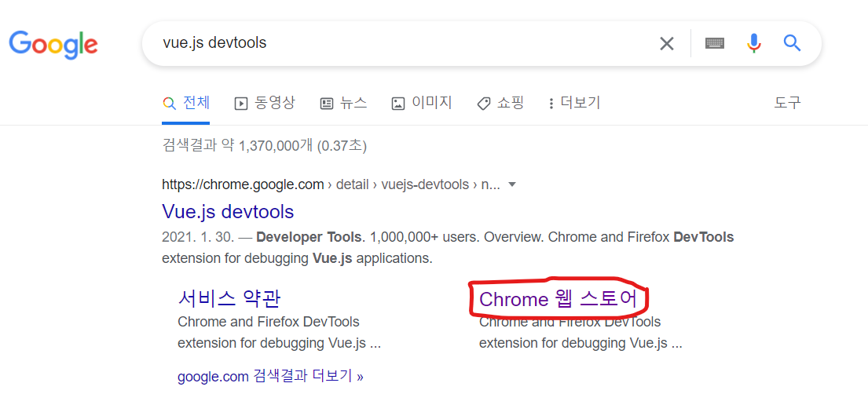The height and width of the screenshot is (394, 868).
Task: Click the Google logo
Action: click(53, 44)
